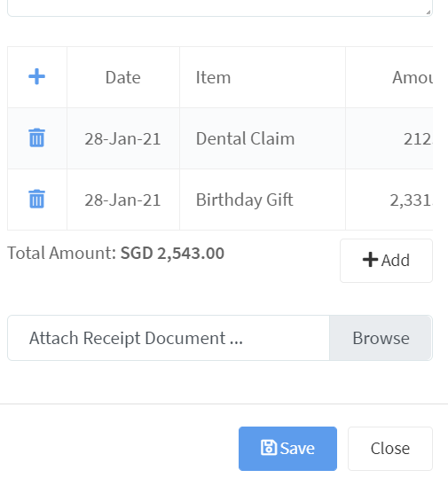448x478 pixels.
Task: Click the Total Amount SGD 2,543.00 text
Action: coord(115,253)
